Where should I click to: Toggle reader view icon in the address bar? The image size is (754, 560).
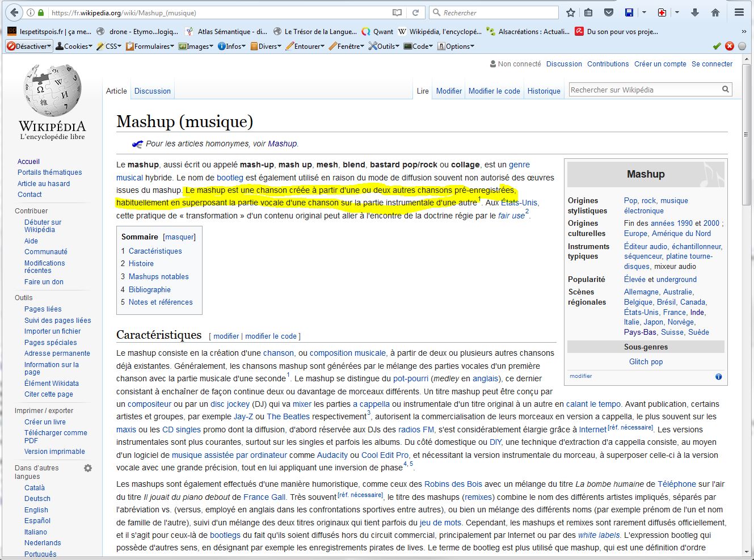tap(397, 12)
